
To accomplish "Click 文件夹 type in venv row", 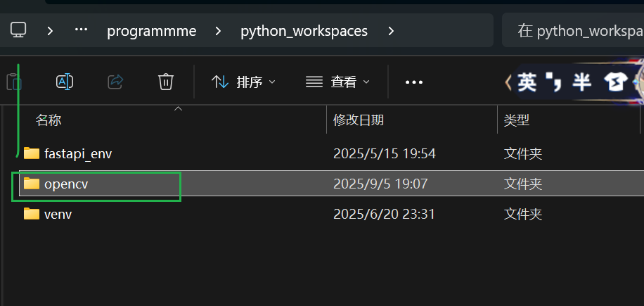I will point(523,214).
